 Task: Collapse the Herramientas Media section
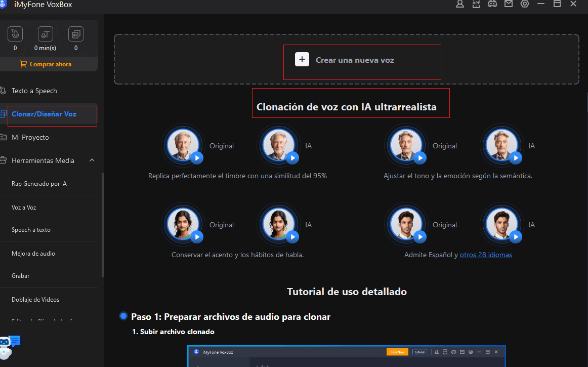click(92, 160)
